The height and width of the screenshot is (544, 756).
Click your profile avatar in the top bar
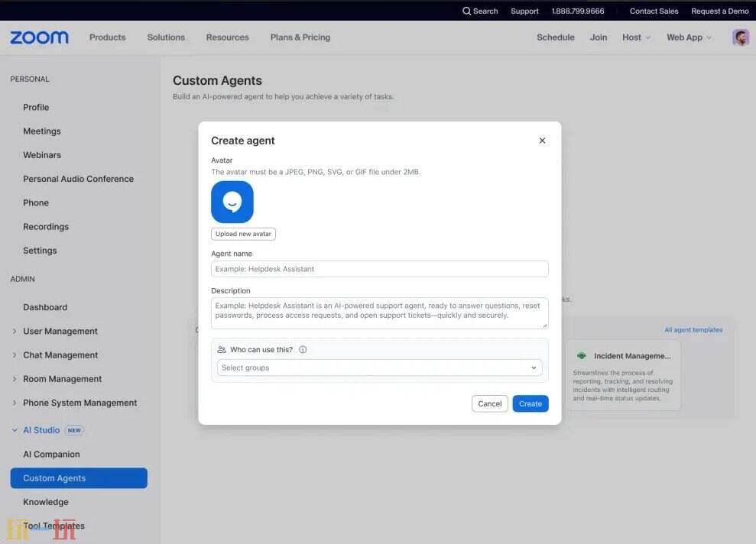tap(740, 37)
